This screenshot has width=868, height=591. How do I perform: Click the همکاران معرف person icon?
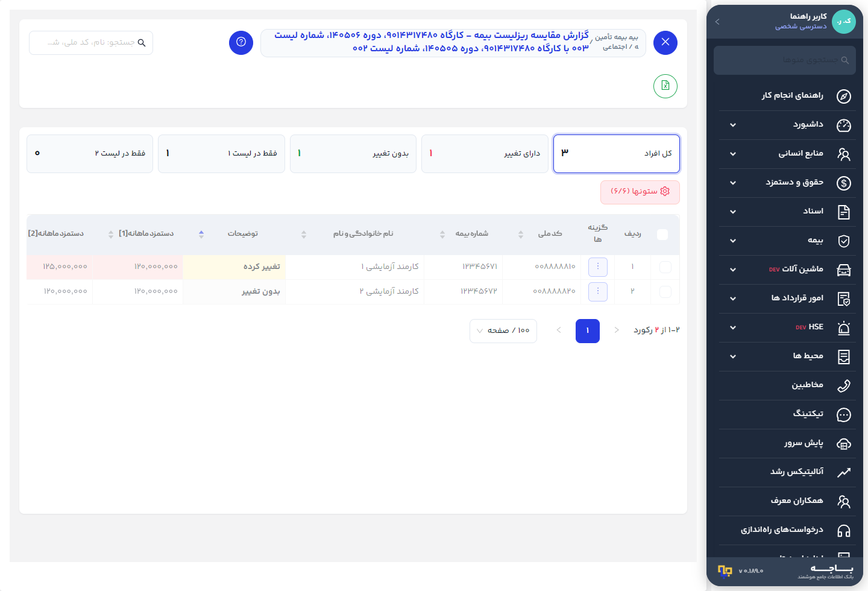click(844, 501)
